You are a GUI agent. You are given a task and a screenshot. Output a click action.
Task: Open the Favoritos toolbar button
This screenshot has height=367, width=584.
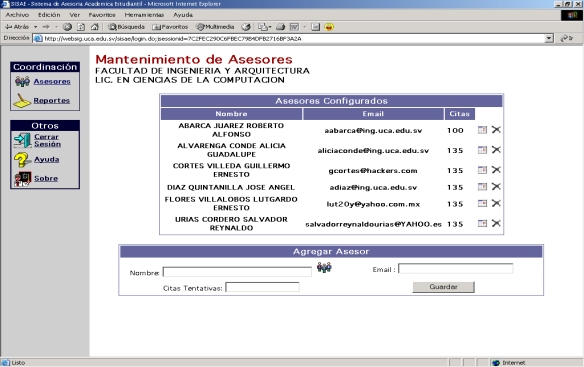coord(170,27)
